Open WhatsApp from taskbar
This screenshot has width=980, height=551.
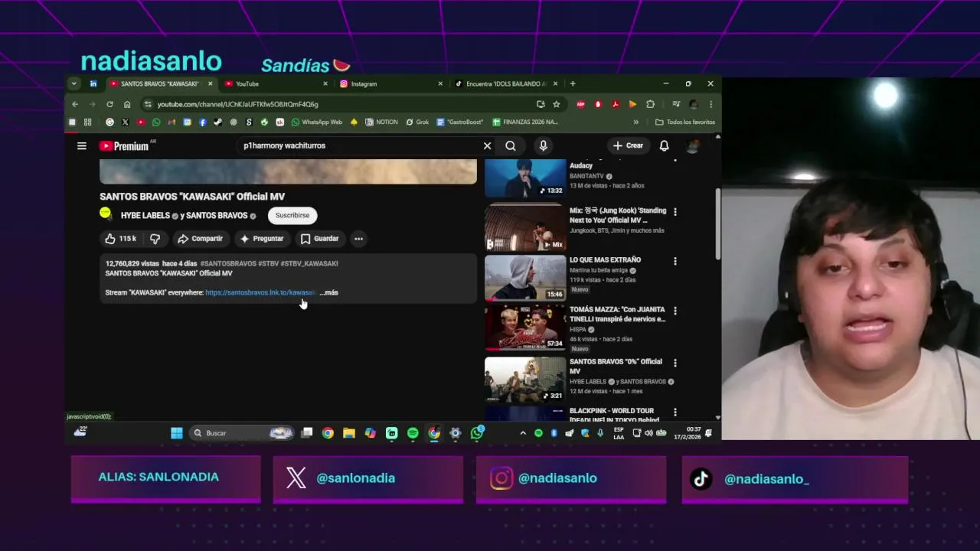point(477,433)
